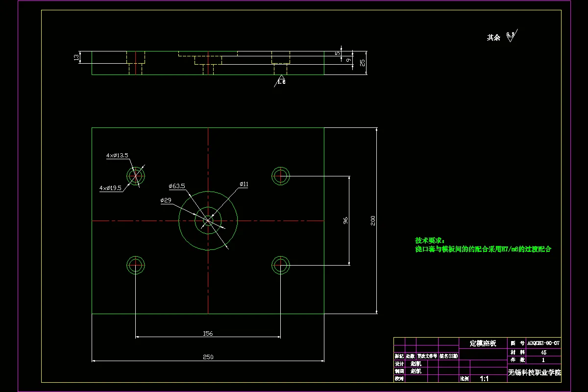Select the 250 overall width dimension
Screen dimensions: 588x392
(x=208, y=357)
